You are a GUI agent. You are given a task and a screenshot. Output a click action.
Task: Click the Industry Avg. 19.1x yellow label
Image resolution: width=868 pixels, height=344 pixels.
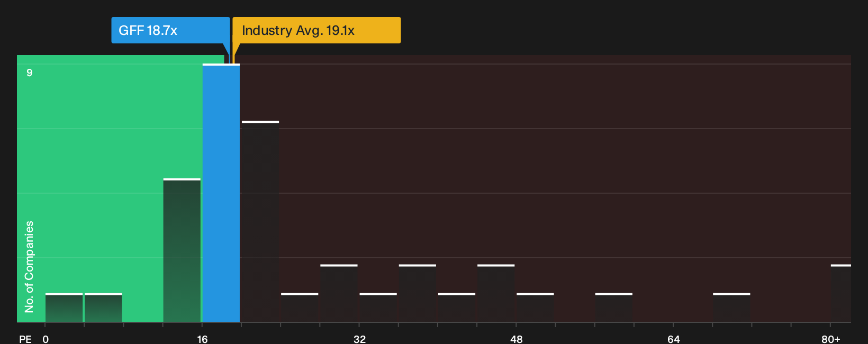pyautogui.click(x=317, y=30)
